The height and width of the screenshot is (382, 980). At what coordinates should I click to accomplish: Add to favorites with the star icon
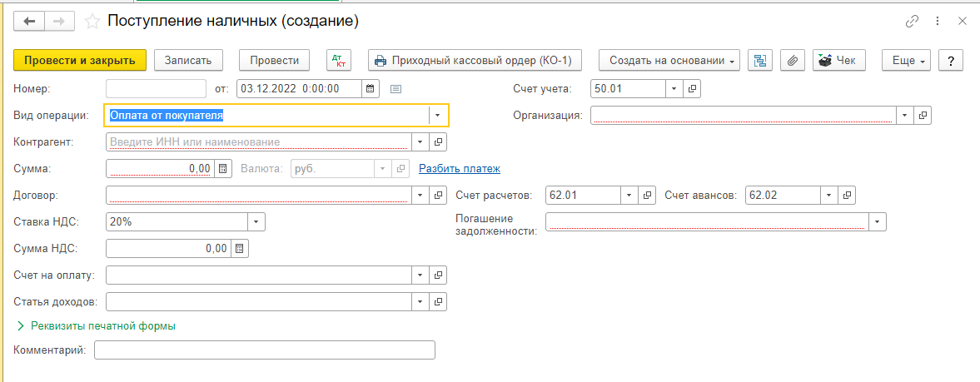tap(92, 21)
